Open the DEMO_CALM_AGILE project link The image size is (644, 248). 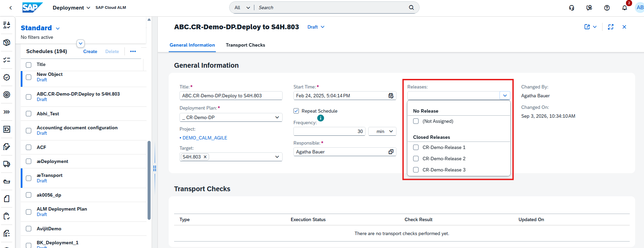[205, 138]
